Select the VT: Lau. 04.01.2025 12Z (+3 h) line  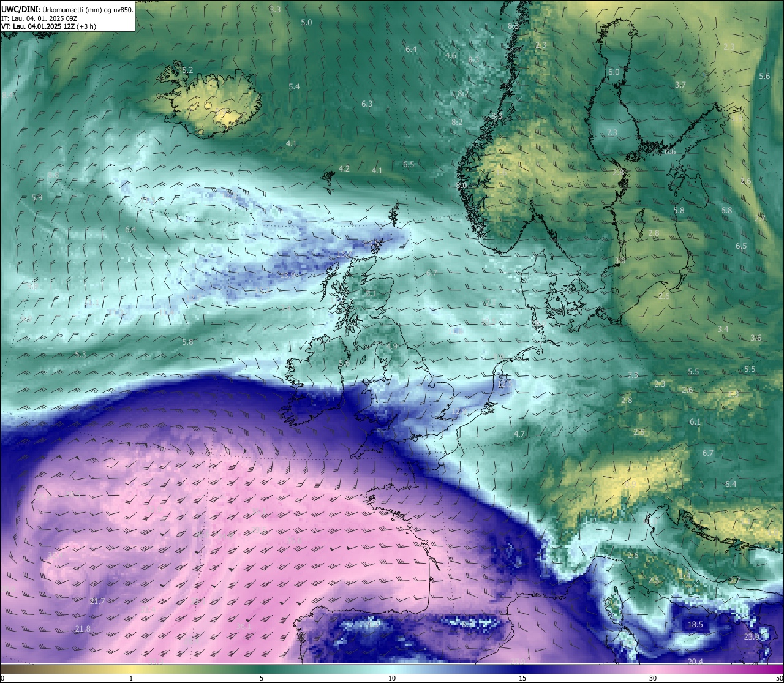coord(48,26)
